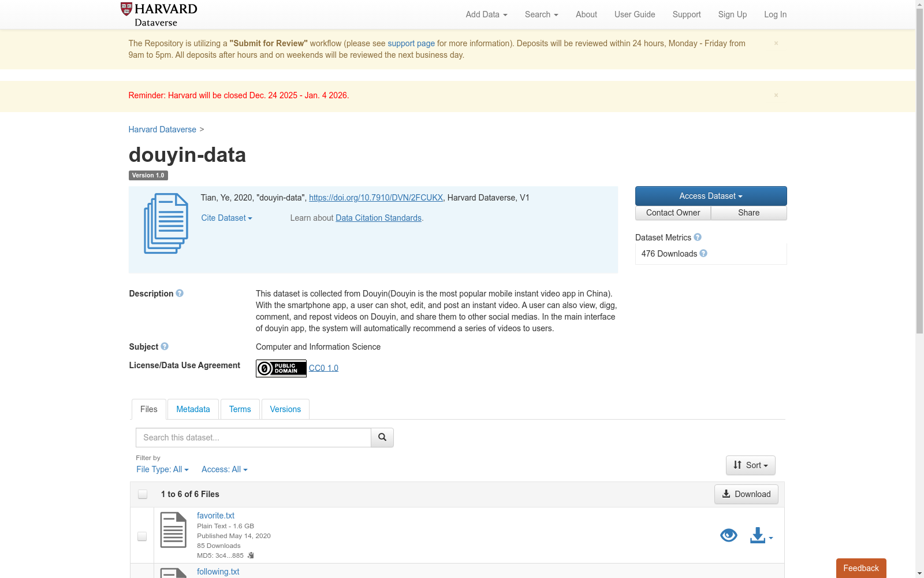Screen dimensions: 924x578
Task: Click the Harvard Dataverse logo
Action: [x=159, y=14]
